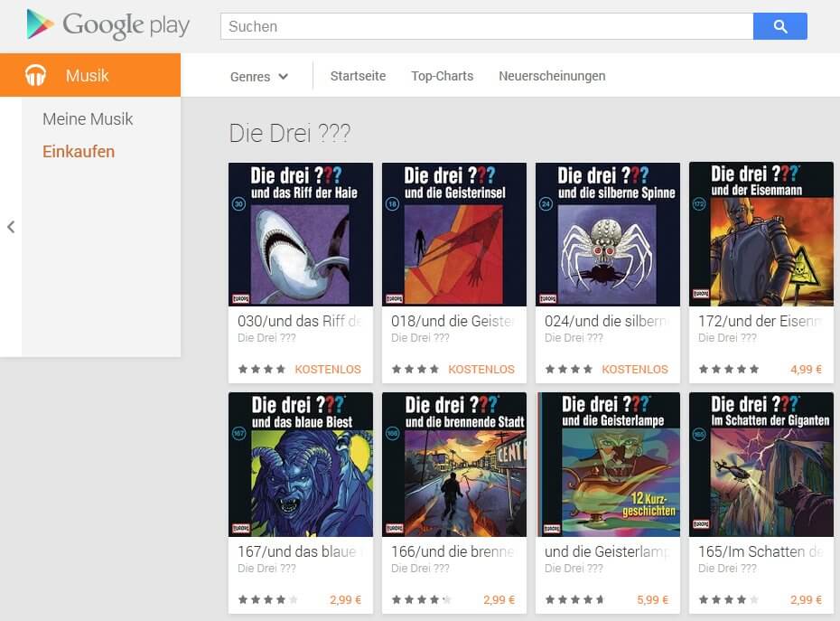Viewport: 840px width, 621px height.
Task: Click title link '165/Im Schatten'
Action: (x=761, y=551)
